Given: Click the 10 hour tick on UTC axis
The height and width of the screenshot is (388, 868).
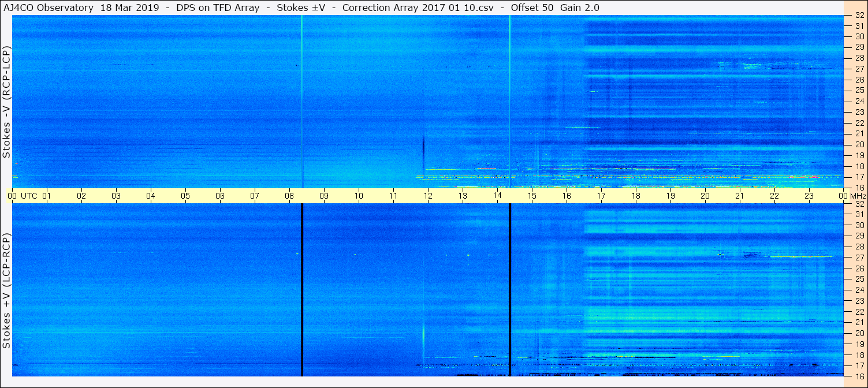Looking at the screenshot, I should [x=359, y=196].
